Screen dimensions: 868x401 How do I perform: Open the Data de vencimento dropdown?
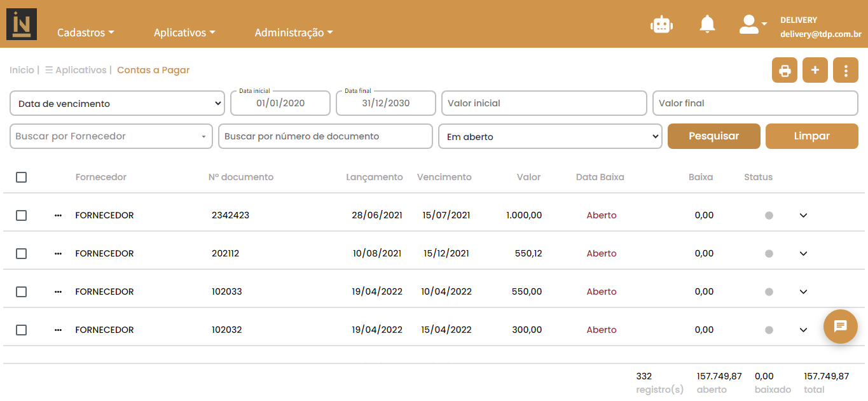(x=118, y=103)
